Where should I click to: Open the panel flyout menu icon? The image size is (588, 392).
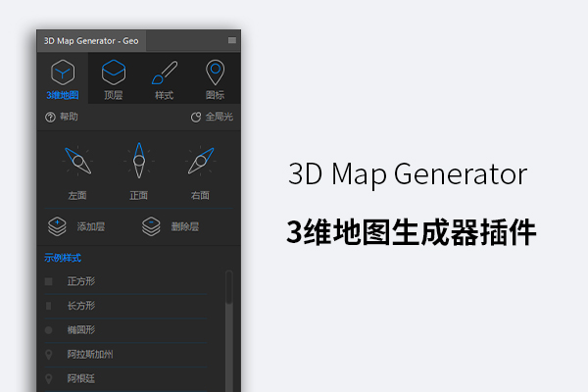(x=232, y=40)
